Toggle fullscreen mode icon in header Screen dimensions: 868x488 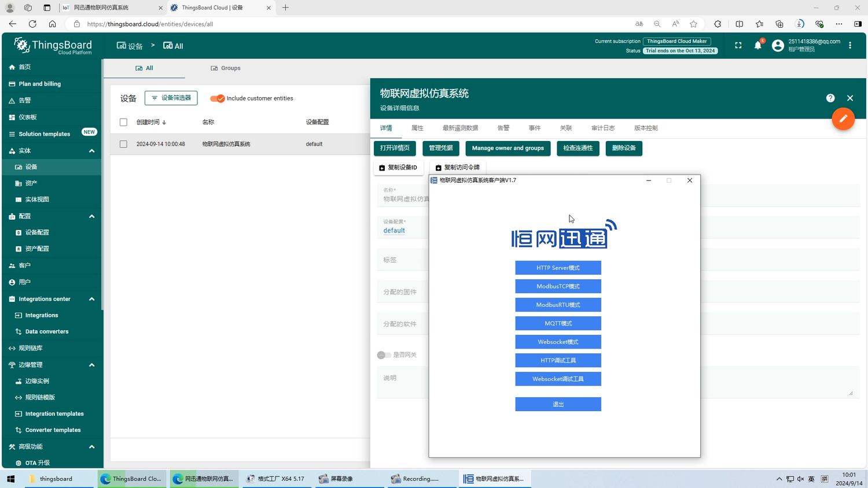point(738,46)
